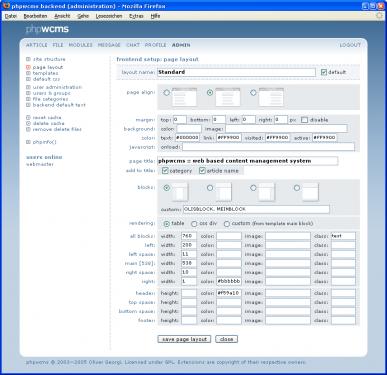This screenshot has height=375, width=387.
Task: Open backend default text in sidebar
Action: (x=59, y=105)
